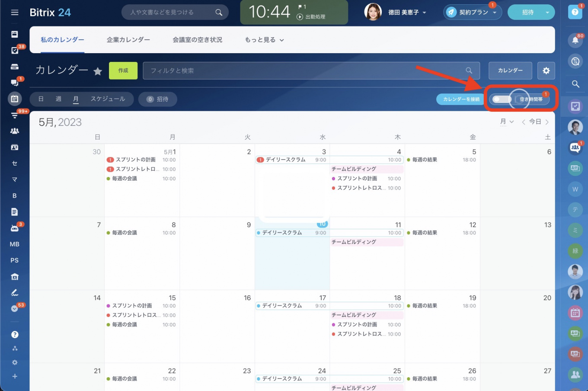Viewport: 588px width, 391px height.
Task: Open the user name 徳田 美恵子 menu
Action: (x=406, y=13)
